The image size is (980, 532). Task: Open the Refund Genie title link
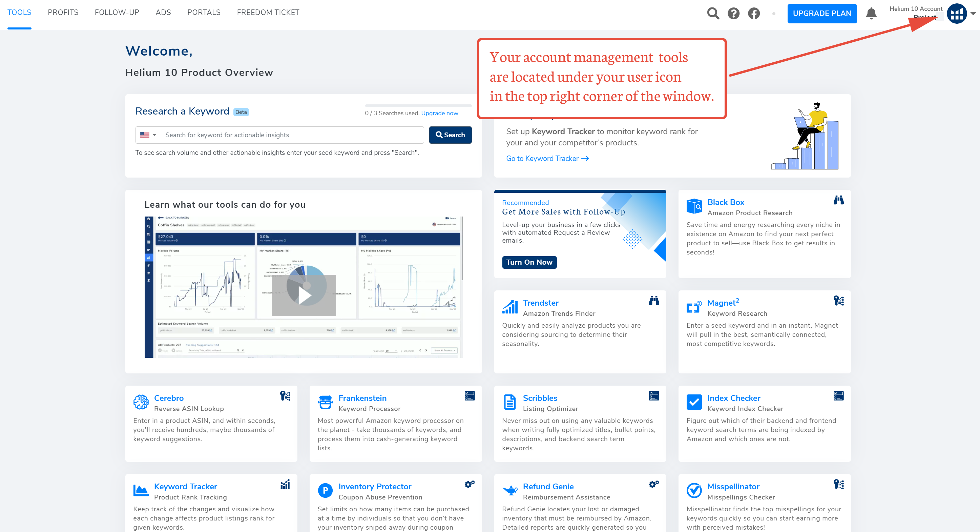tap(548, 486)
